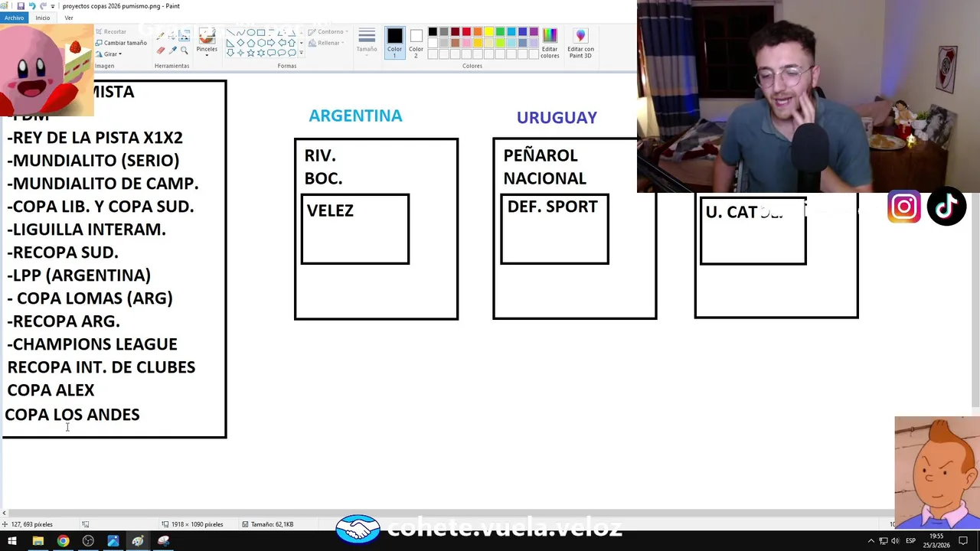Click the Recortar crop button
980x551 pixels.
pyautogui.click(x=111, y=31)
